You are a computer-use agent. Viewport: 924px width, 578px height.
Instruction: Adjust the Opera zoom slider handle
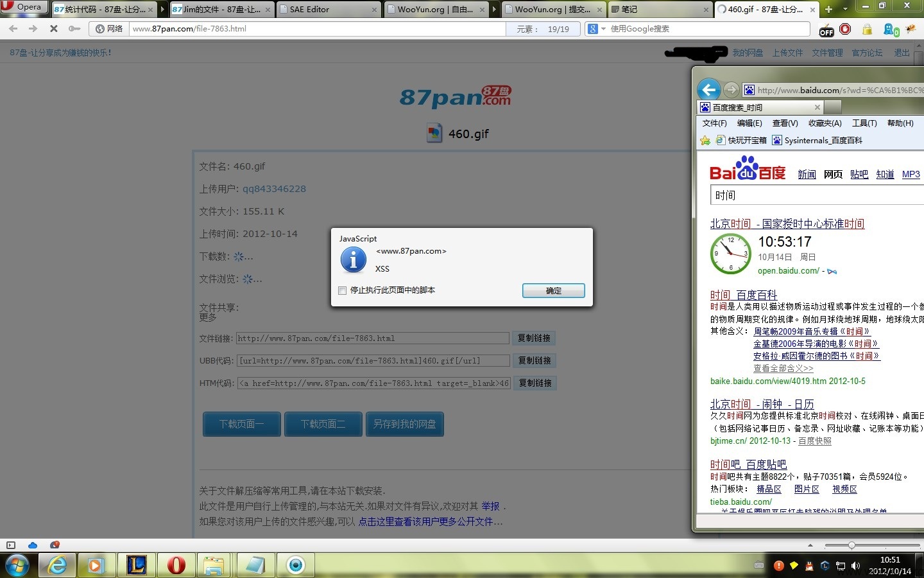[x=851, y=545]
